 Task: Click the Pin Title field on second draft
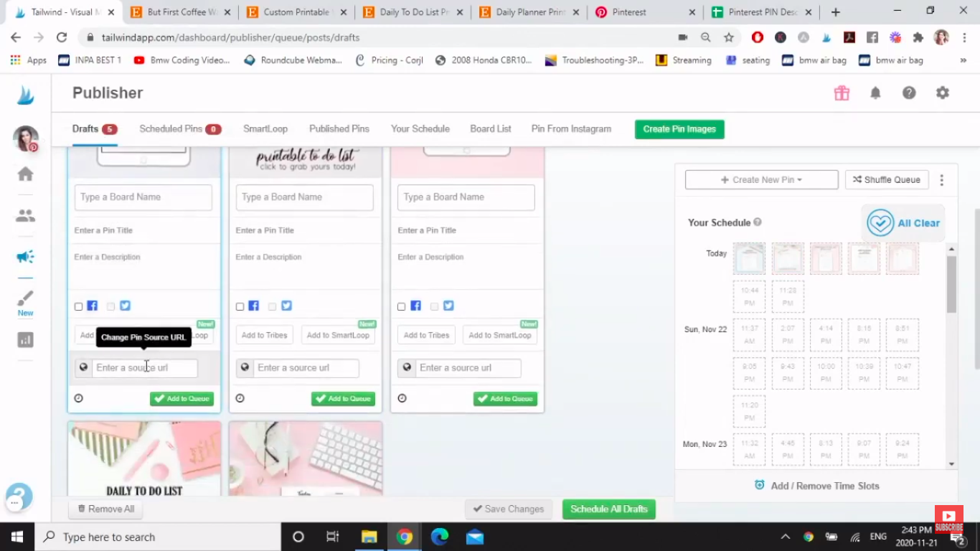pos(304,230)
